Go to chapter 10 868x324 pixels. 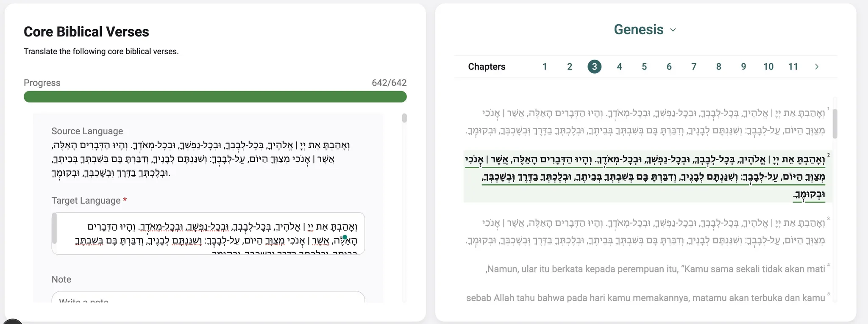[768, 66]
